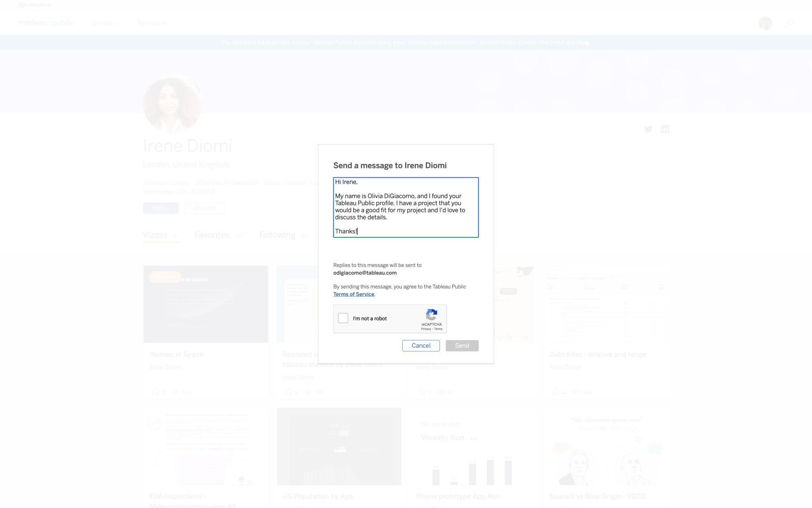Click author Irene Diomi under Date filter

565,367
